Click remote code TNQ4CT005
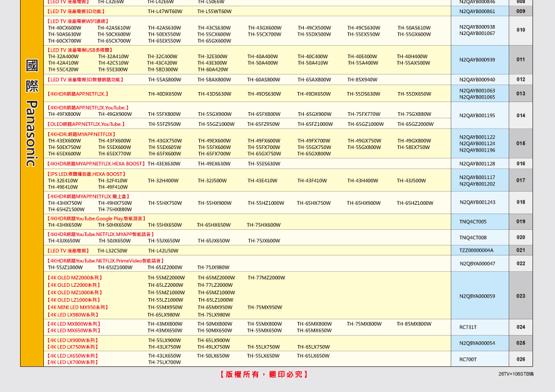 [x=473, y=222]
